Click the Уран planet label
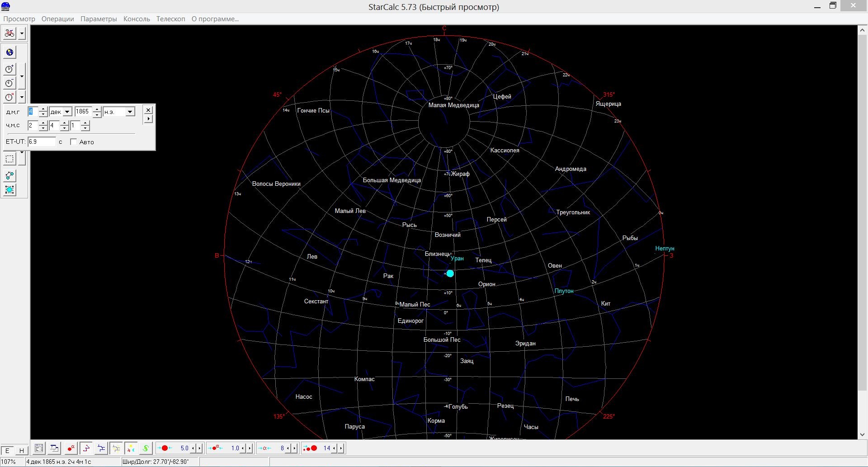 457,259
